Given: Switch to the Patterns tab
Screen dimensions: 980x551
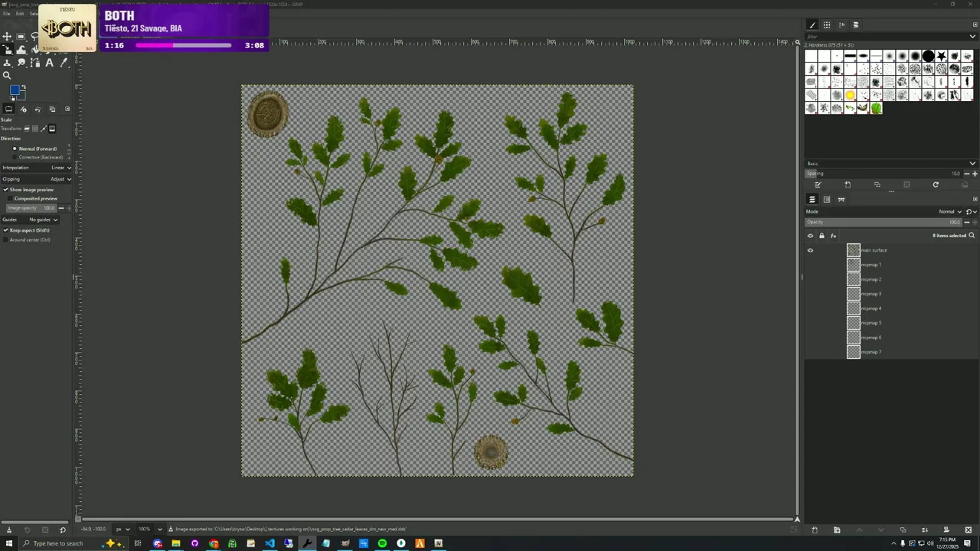Looking at the screenshot, I should pos(827,24).
